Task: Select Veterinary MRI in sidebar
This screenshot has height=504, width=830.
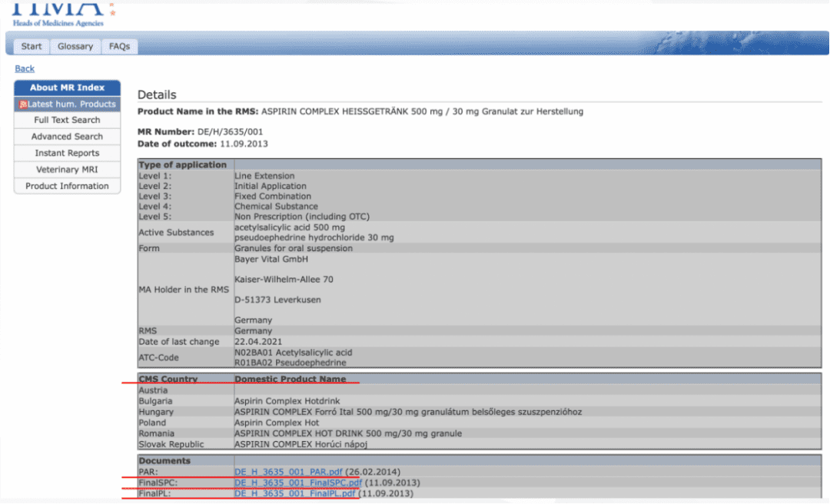Action: [67, 170]
